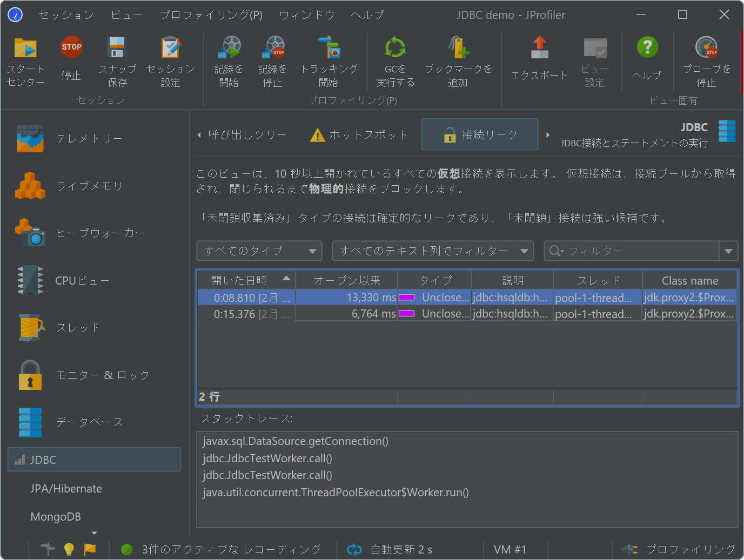Open the ヘルプ menu in the menu bar
This screenshot has height=560, width=744.
click(367, 15)
